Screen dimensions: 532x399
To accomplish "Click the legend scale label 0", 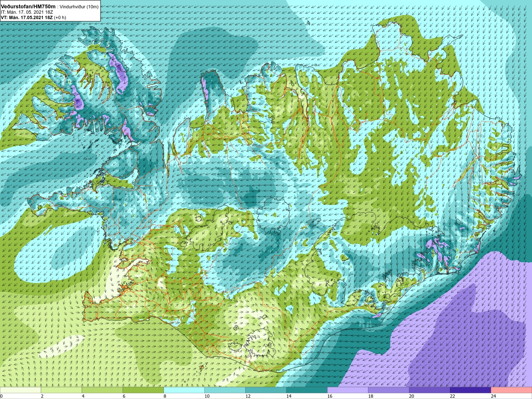I will click(2, 396).
